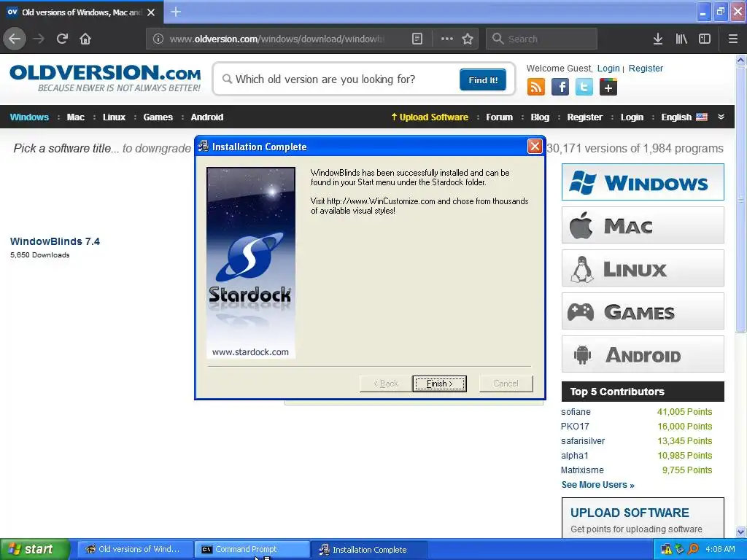Screen dimensions: 747x560
Task: Show site information icon in address bar
Action: (x=158, y=39)
